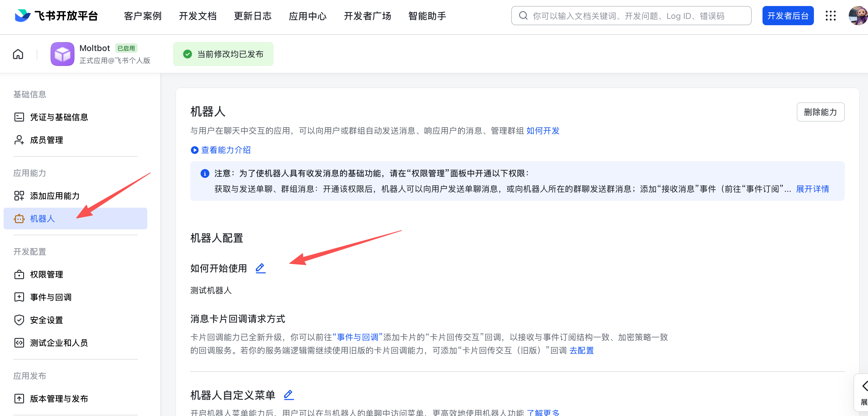Open the 开发文档 menu item

click(x=197, y=16)
